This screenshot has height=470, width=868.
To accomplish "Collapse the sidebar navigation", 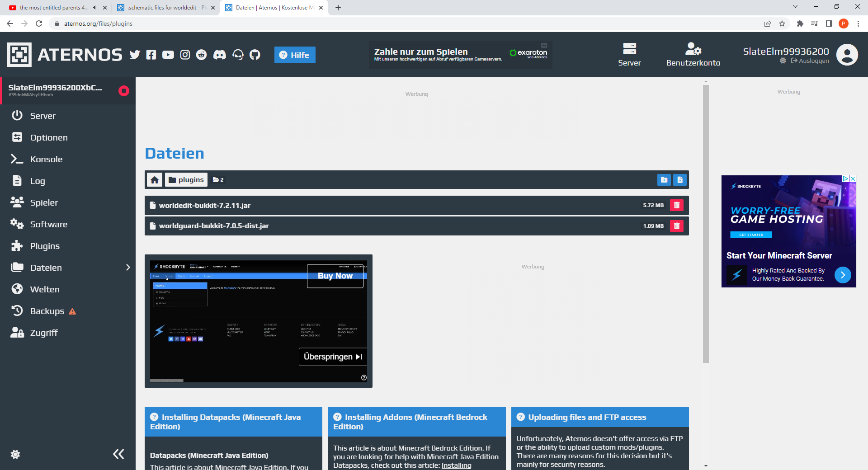I will point(118,454).
